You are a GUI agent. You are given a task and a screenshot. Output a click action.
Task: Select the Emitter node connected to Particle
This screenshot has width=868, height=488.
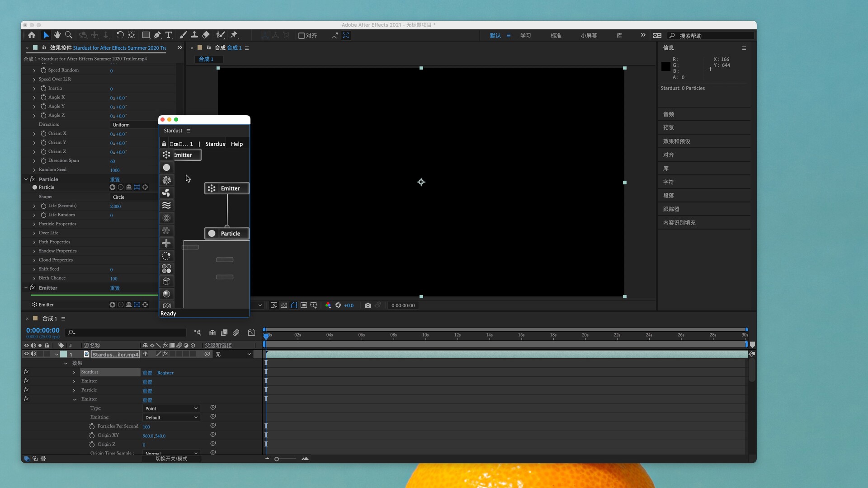point(227,188)
